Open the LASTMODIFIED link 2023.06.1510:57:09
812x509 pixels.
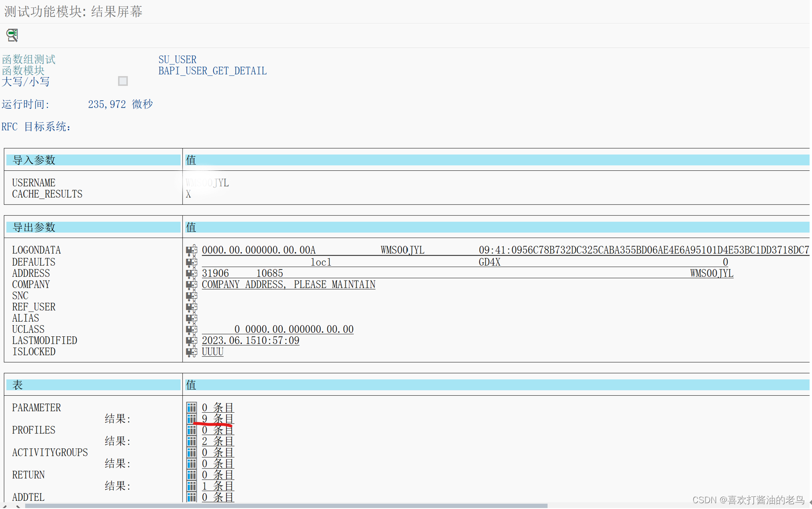(x=251, y=341)
